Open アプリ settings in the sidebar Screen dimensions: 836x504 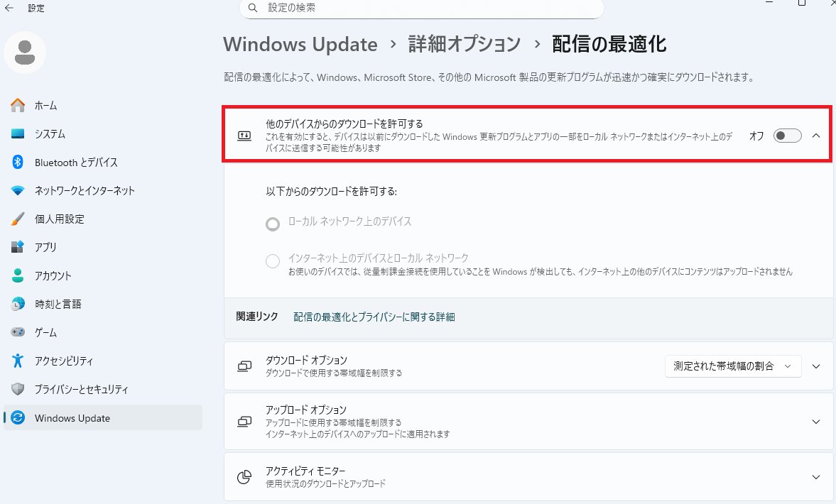[103, 247]
